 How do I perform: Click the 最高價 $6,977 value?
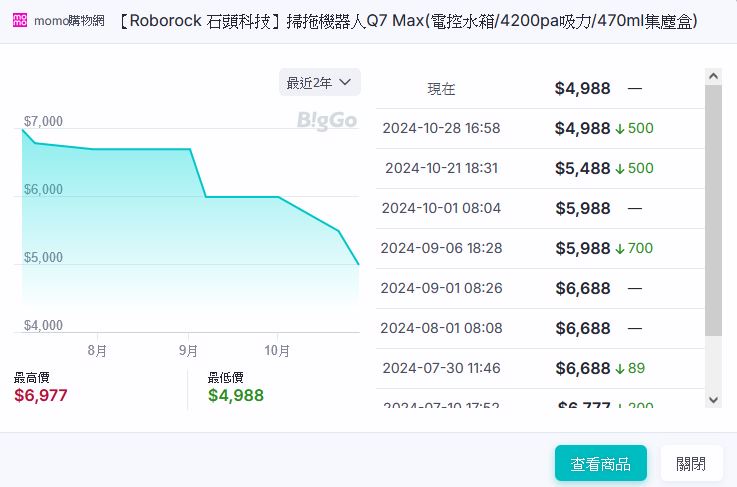pyautogui.click(x=41, y=395)
